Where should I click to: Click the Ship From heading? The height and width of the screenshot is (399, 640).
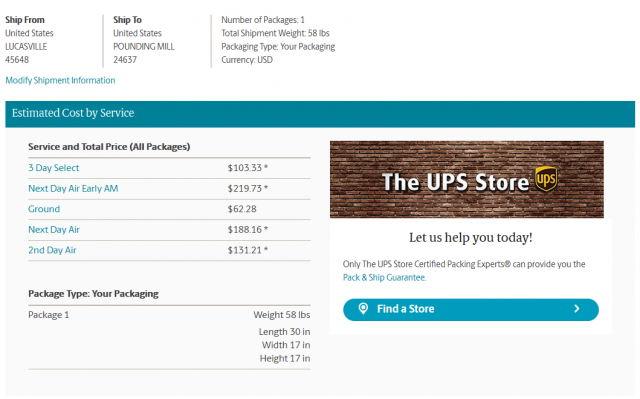[25, 20]
